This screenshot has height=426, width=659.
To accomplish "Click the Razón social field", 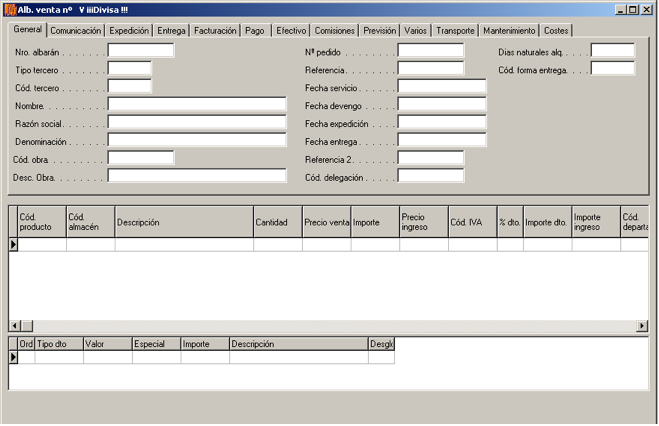I will [x=197, y=123].
